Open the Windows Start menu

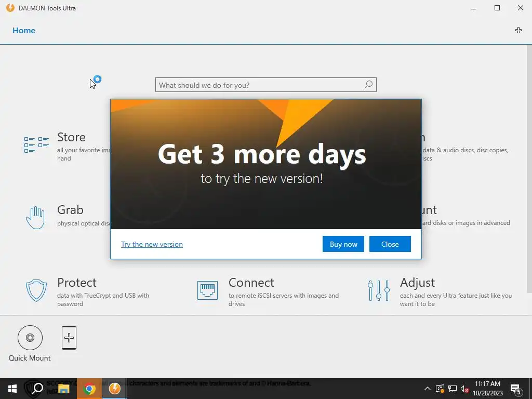click(12, 389)
